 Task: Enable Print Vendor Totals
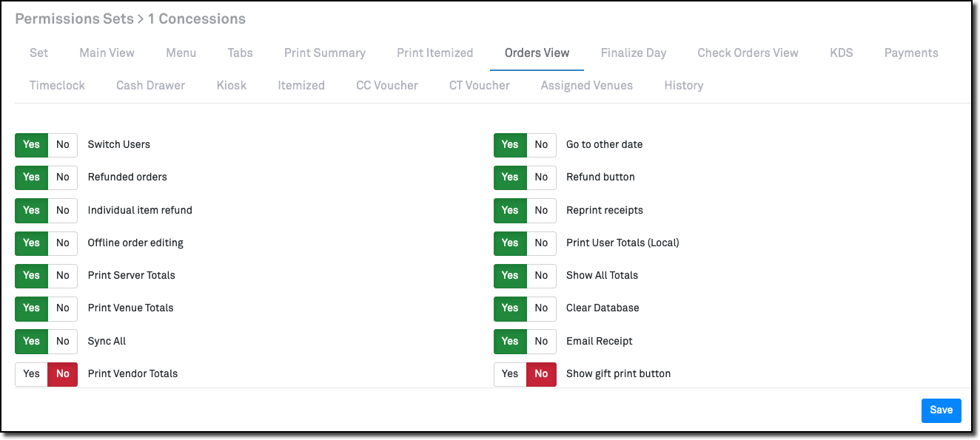coord(31,373)
